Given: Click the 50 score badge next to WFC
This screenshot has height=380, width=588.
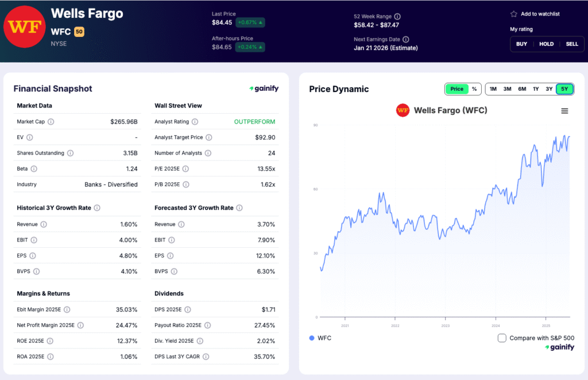Looking at the screenshot, I should click(x=79, y=32).
